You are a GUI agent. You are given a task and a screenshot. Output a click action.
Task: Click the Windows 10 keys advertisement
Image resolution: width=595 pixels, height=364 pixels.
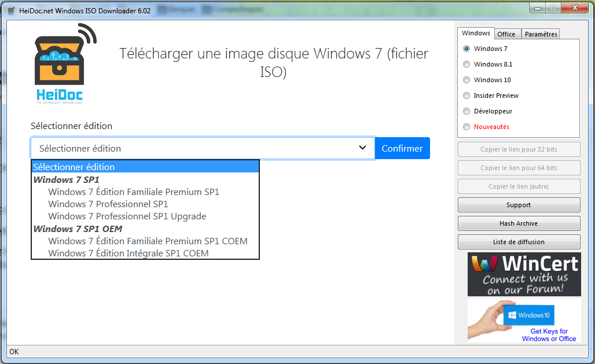524,320
